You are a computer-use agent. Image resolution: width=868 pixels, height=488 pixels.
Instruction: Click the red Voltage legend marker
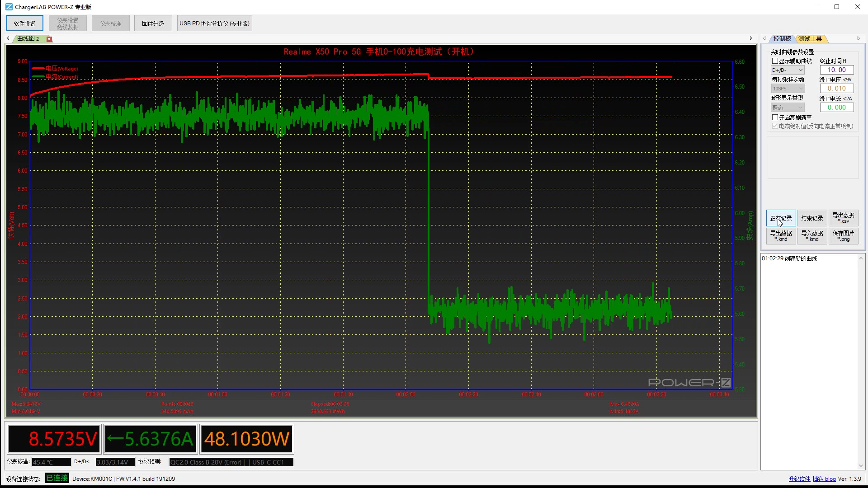pyautogui.click(x=38, y=69)
